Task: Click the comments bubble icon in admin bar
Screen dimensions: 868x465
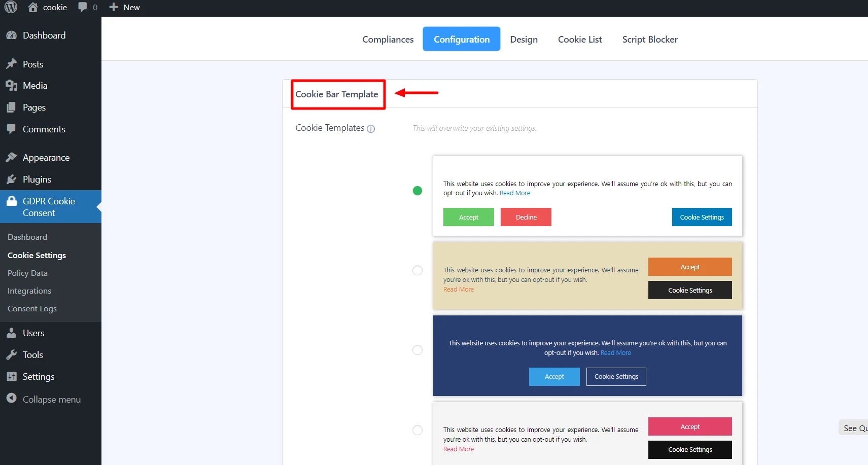Action: click(x=83, y=7)
